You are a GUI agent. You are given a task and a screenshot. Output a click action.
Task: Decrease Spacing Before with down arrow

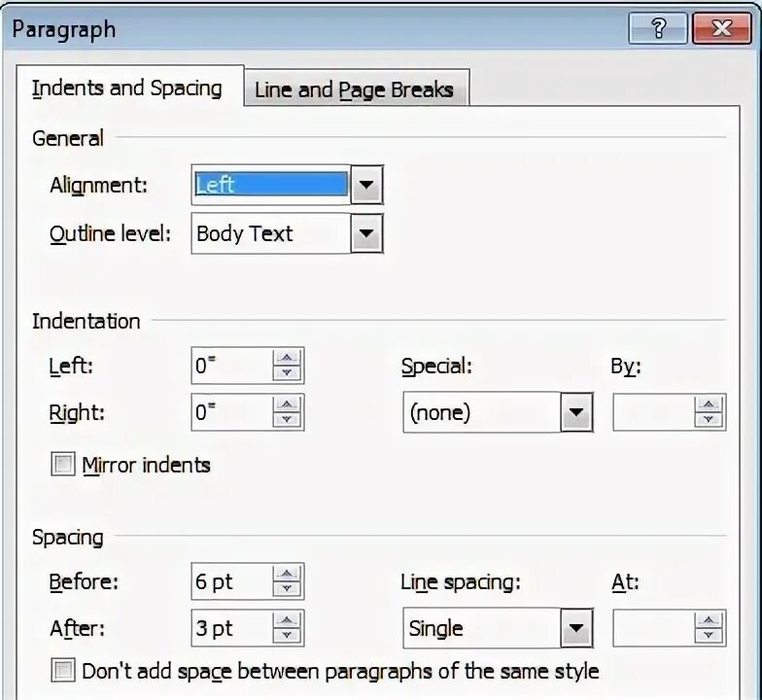click(x=287, y=589)
